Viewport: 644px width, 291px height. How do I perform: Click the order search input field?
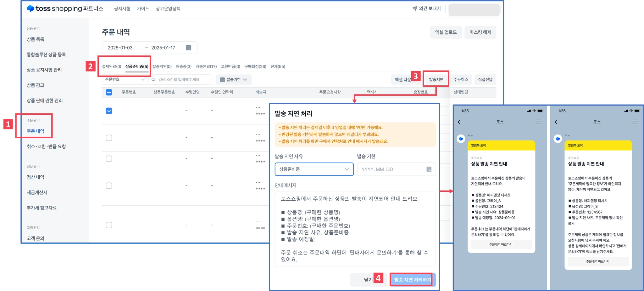pyautogui.click(x=180, y=80)
